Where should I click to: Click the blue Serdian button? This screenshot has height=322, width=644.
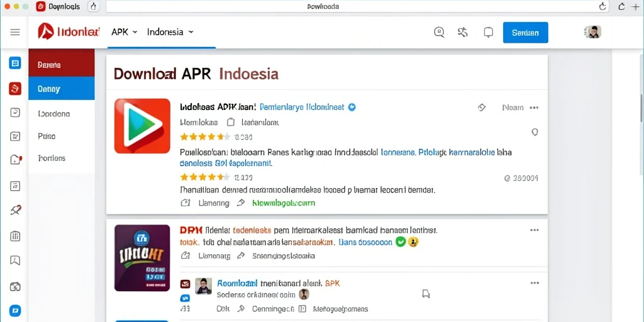(x=525, y=33)
